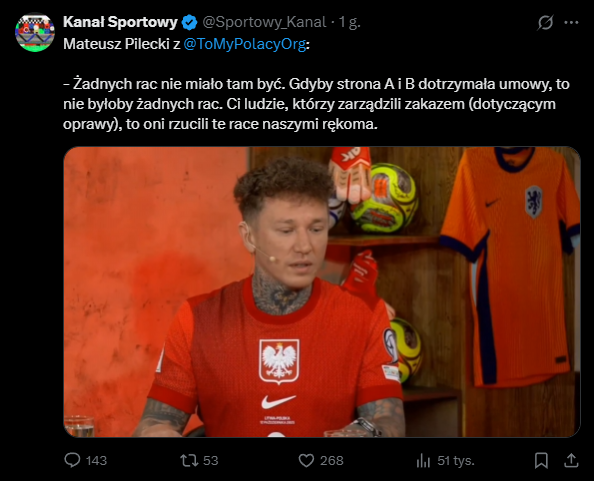594x481 pixels.
Task: Click the 53 reposts count
Action: click(211, 461)
